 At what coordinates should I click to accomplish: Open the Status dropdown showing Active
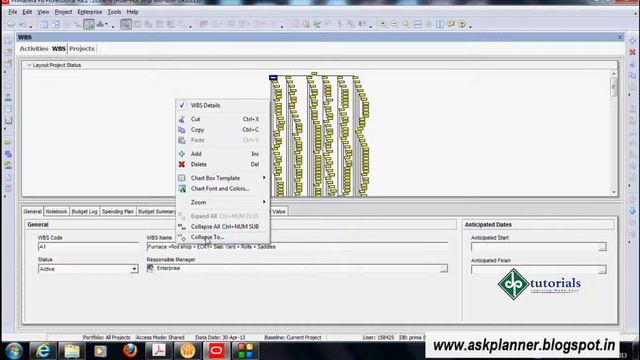[134, 269]
